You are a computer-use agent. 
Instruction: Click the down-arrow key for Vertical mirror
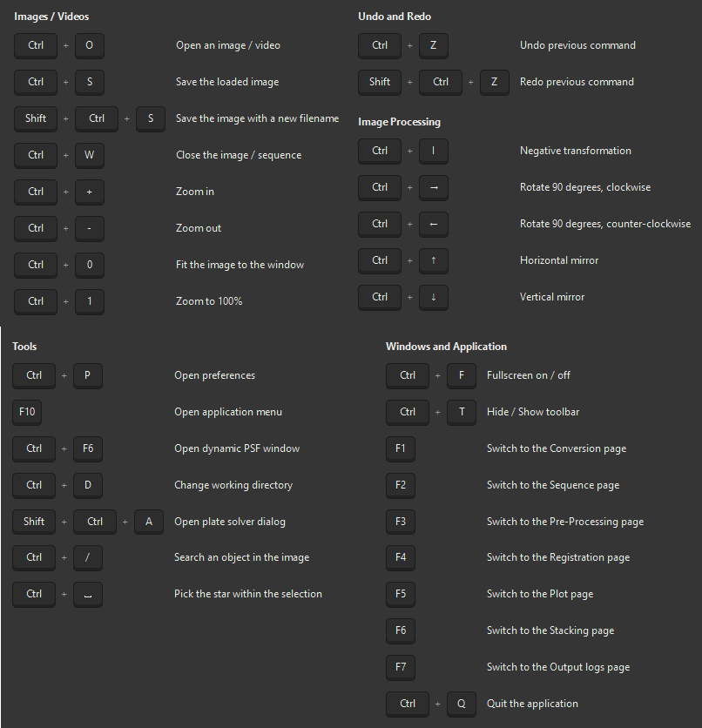pos(434,297)
